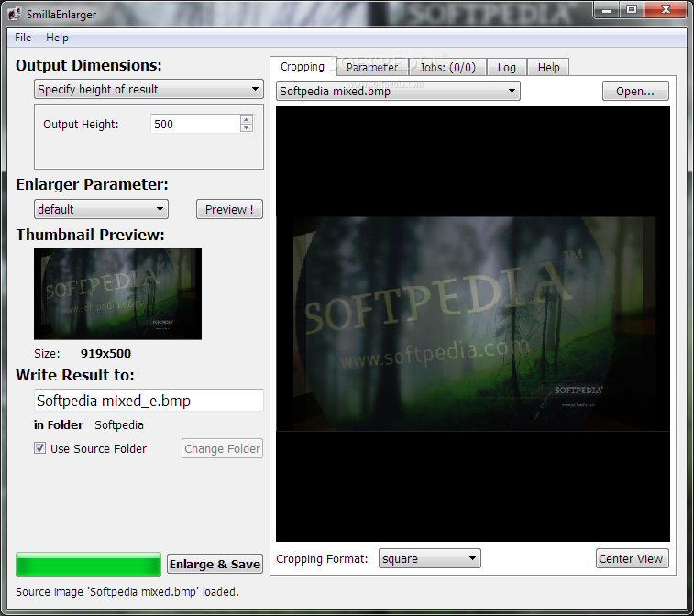Open the Help menu in menu bar
Screen dimensions: 694x616
57,38
